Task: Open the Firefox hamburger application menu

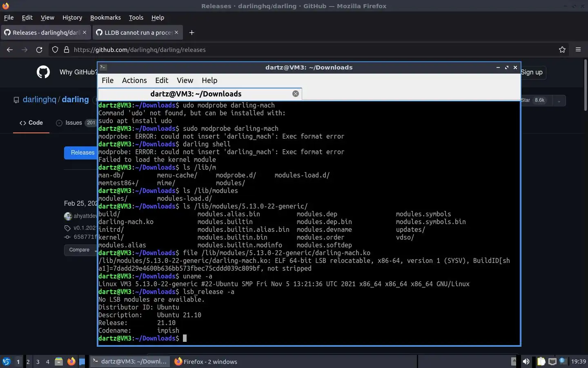Action: [x=578, y=49]
